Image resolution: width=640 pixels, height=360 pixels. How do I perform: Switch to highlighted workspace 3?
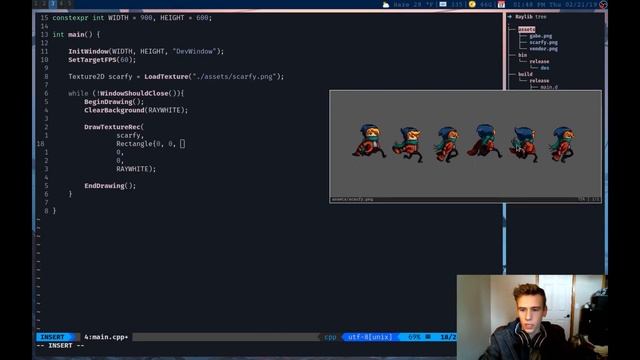52,4
